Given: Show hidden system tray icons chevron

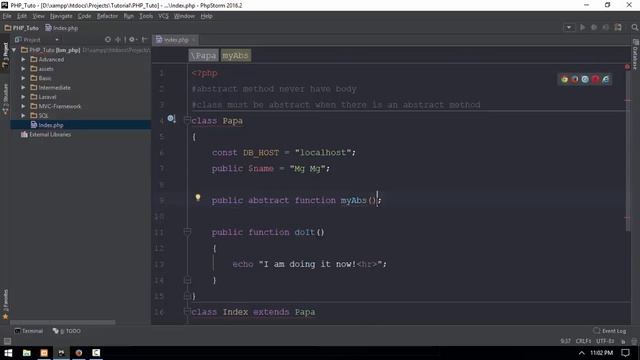Looking at the screenshot, I should tap(582, 353).
